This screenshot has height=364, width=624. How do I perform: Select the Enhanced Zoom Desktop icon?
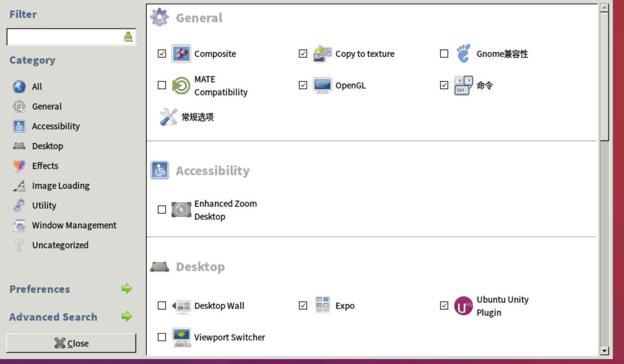(x=181, y=209)
